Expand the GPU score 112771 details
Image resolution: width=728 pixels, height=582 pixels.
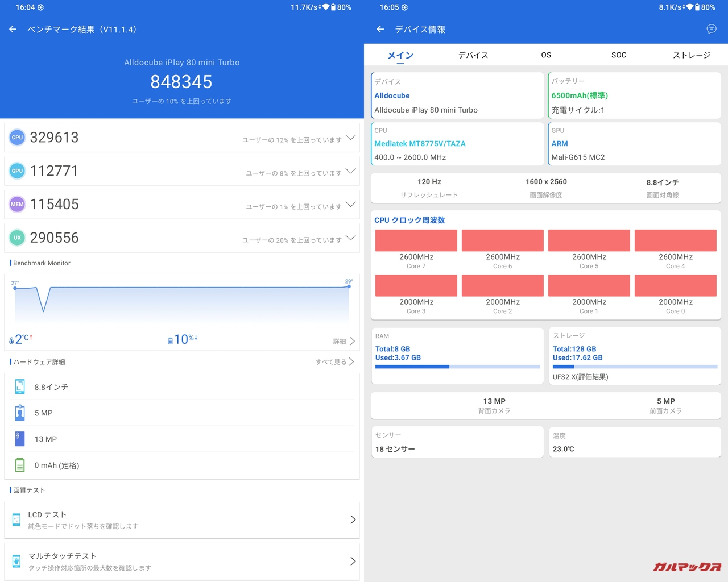(351, 171)
